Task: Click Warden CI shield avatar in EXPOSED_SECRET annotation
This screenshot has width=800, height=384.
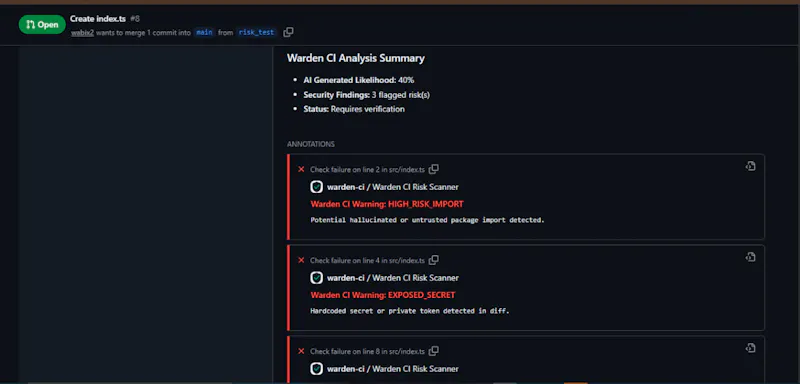Action: coord(316,278)
